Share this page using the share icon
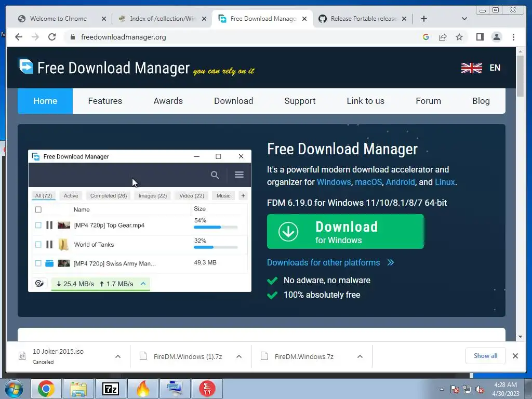Image resolution: width=532 pixels, height=399 pixels. click(x=443, y=37)
